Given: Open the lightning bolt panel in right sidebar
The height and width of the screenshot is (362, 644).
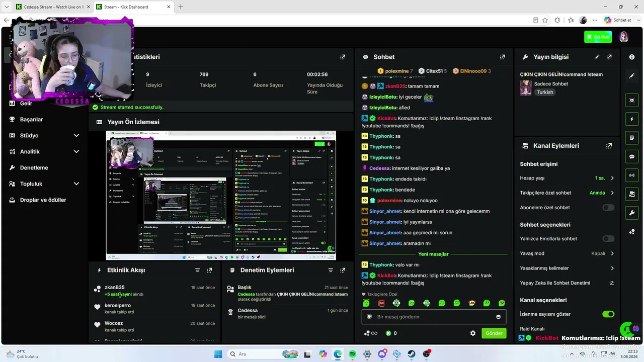Looking at the screenshot, I should [632, 119].
